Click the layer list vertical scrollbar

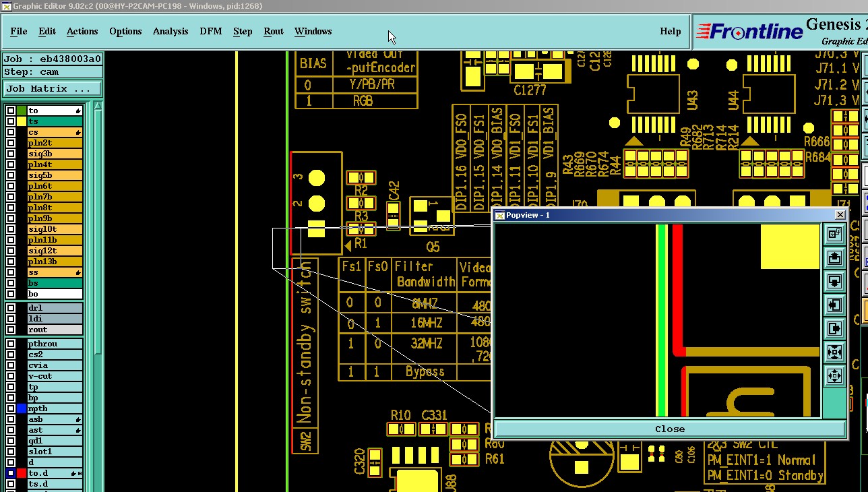coord(98,297)
